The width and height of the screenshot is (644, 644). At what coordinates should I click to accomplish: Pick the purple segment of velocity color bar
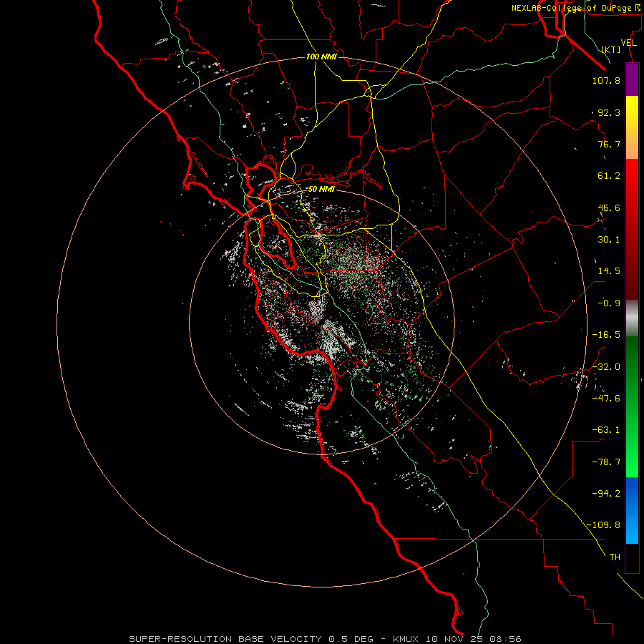pos(632,79)
